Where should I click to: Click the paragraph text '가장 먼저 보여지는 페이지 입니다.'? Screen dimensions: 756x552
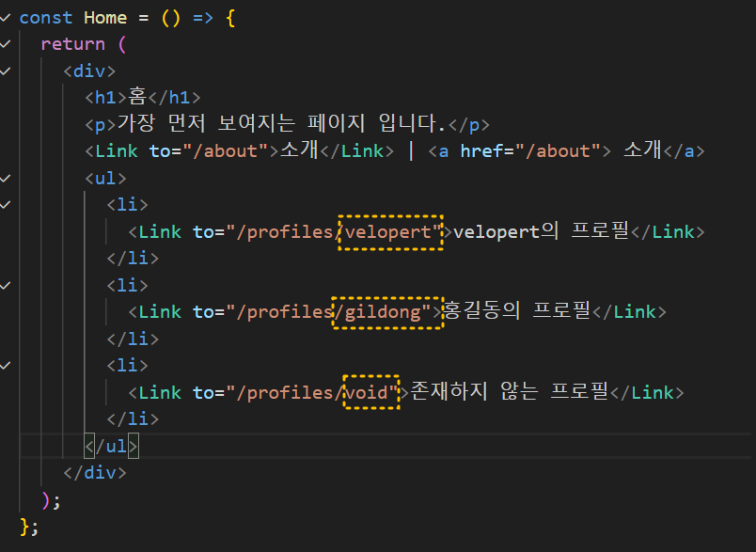(x=281, y=123)
